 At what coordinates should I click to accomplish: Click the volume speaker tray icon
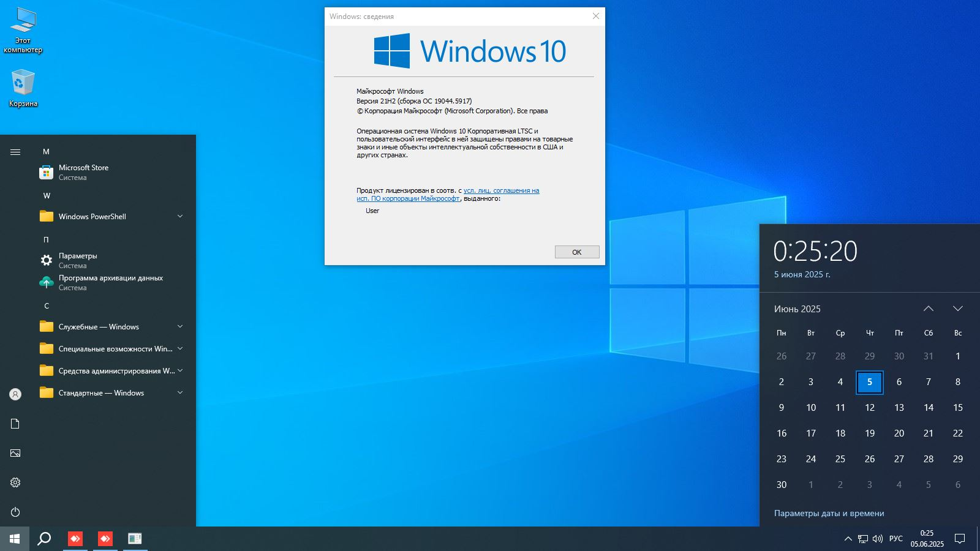coord(878,539)
